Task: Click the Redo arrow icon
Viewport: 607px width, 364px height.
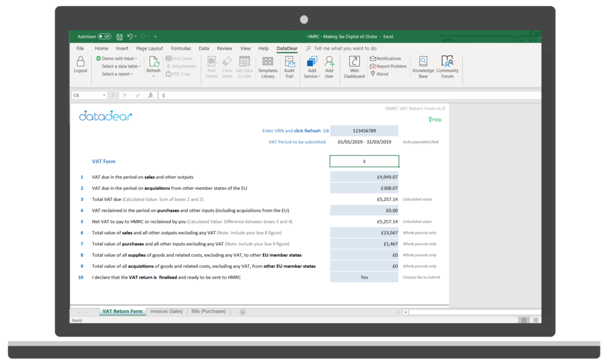Action: 143,36
